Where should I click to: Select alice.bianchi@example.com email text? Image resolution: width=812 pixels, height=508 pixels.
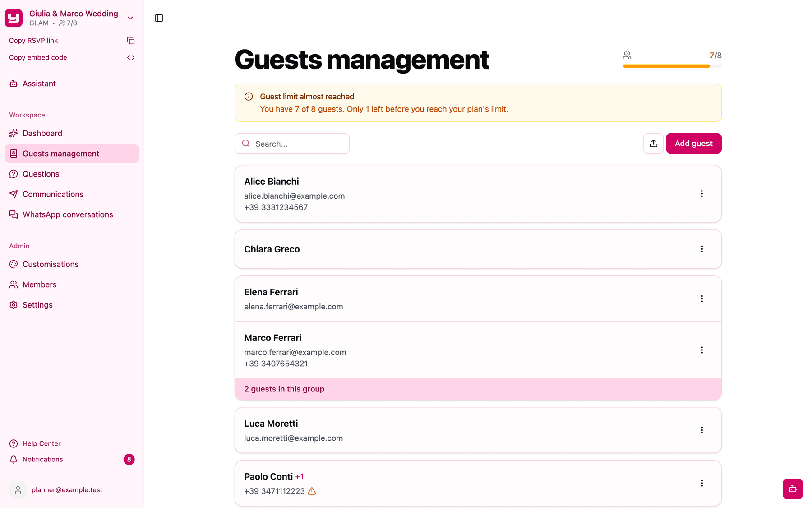(295, 196)
